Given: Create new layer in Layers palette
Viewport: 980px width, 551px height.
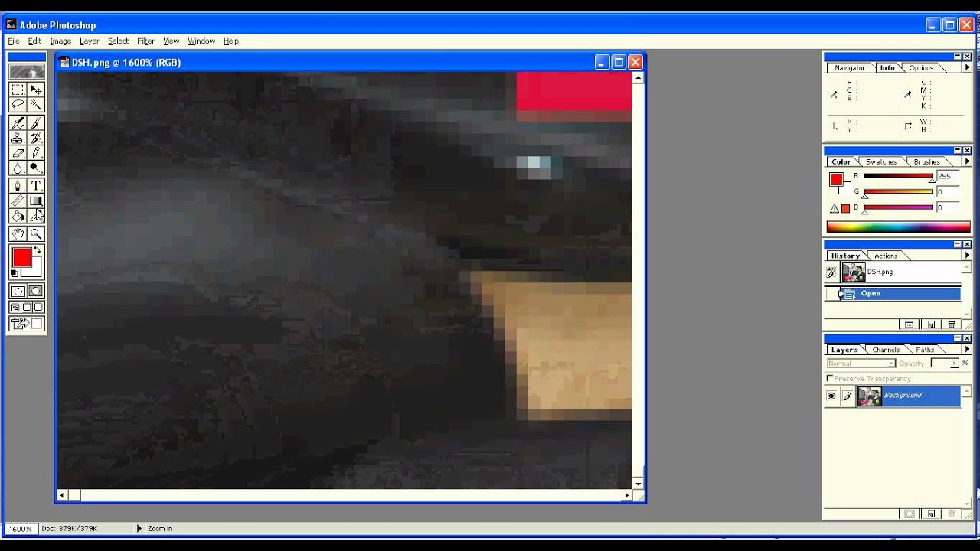Looking at the screenshot, I should 931,514.
